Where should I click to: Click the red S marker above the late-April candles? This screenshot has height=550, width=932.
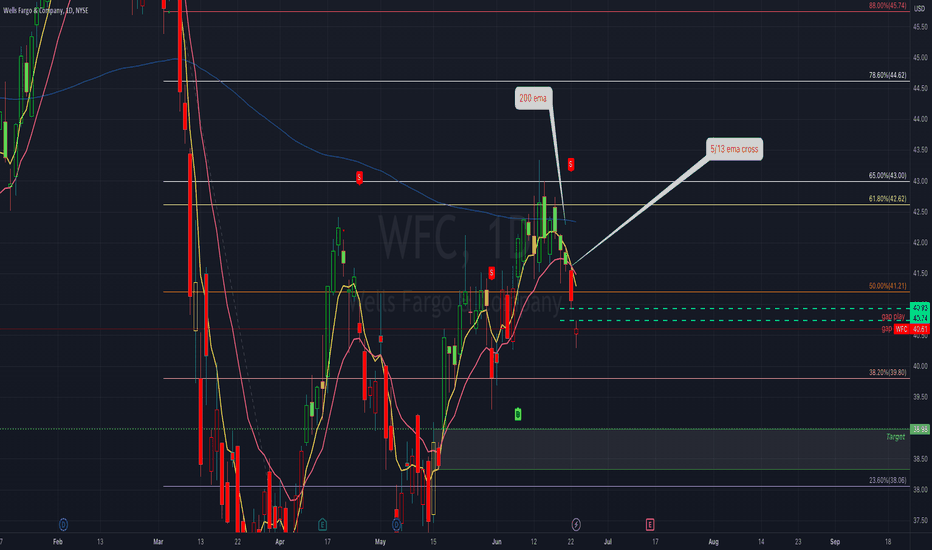pyautogui.click(x=359, y=177)
